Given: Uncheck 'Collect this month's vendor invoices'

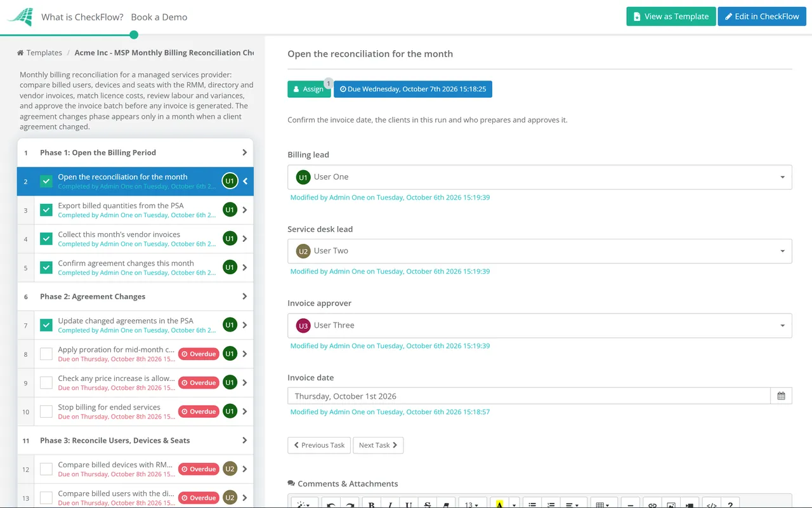Looking at the screenshot, I should click(x=46, y=239).
